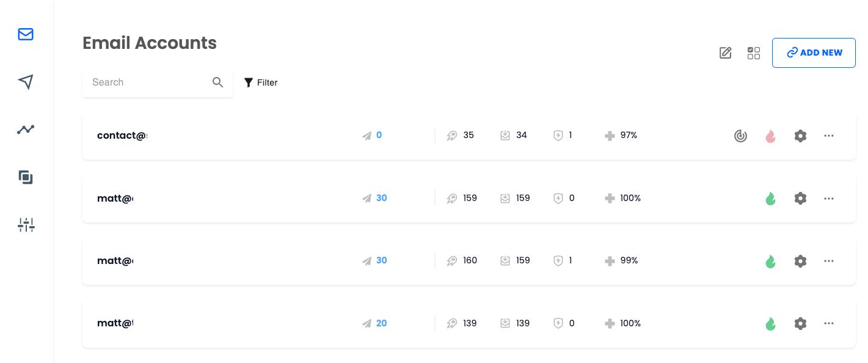Toggle bulk select checkbox grid icon
This screenshot has width=868, height=363.
pyautogui.click(x=754, y=53)
